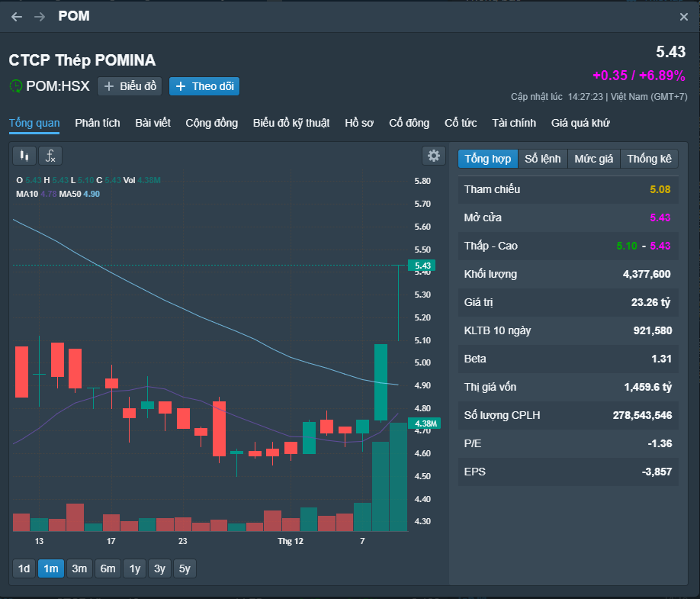The height and width of the screenshot is (599, 700).
Task: Click the KLTB 10 ngày value 921,580
Action: [652, 330]
